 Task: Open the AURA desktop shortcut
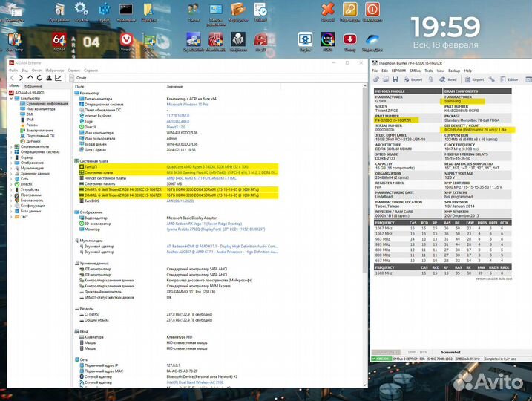[x=327, y=42]
